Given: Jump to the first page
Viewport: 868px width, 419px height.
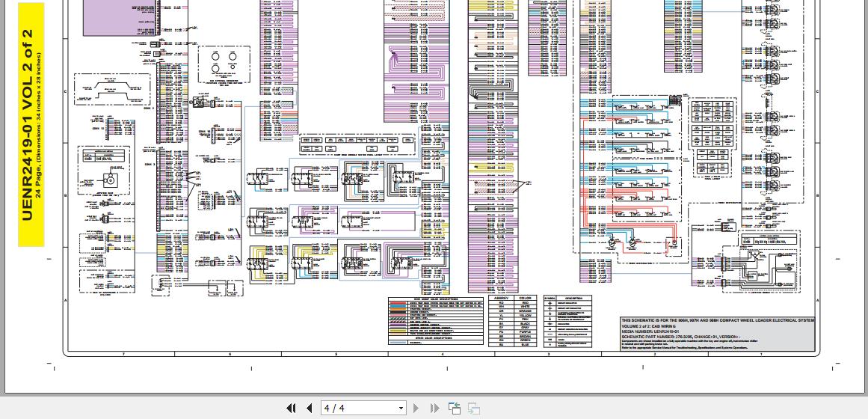Looking at the screenshot, I should tap(291, 408).
